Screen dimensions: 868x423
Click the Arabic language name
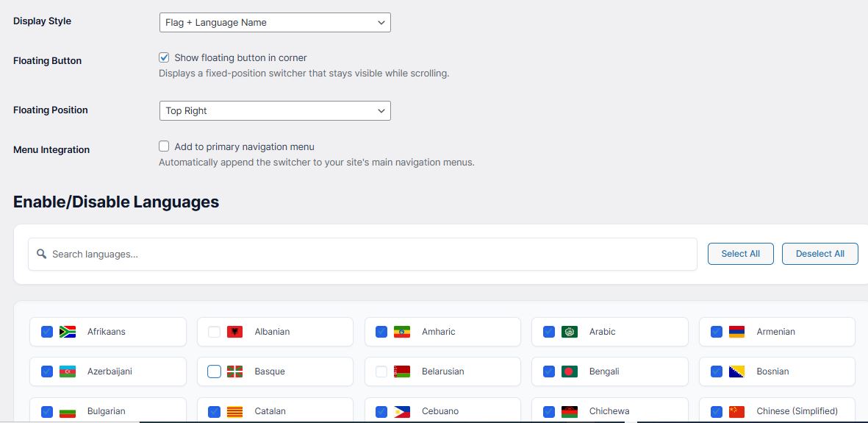point(602,332)
